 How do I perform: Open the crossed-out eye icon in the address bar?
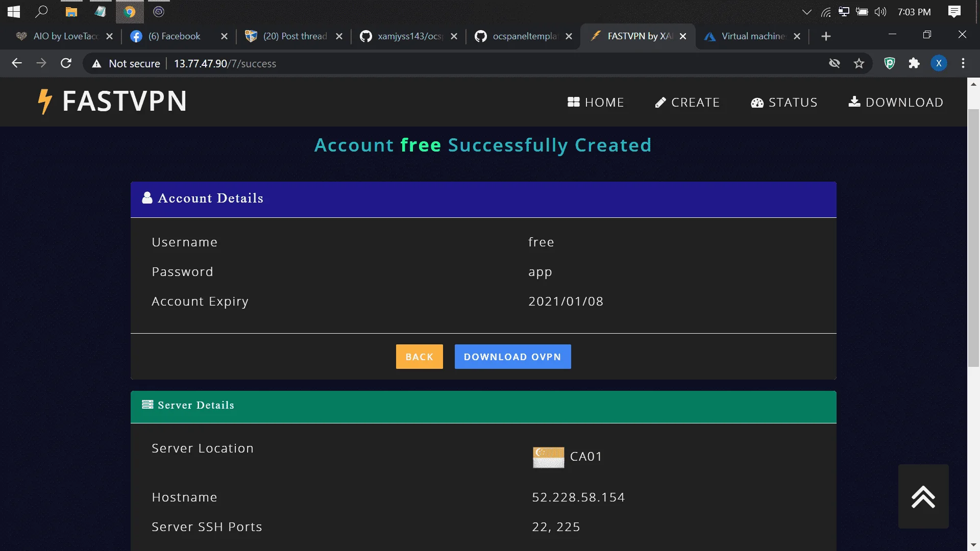[x=835, y=63]
